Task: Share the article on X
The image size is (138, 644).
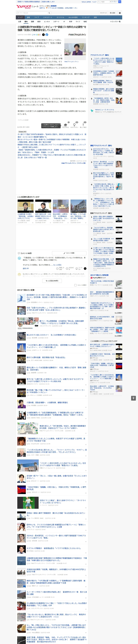Action: (43, 35)
